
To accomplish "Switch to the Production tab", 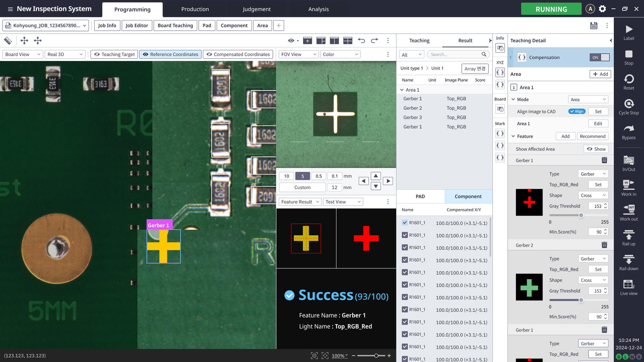I will (x=195, y=9).
